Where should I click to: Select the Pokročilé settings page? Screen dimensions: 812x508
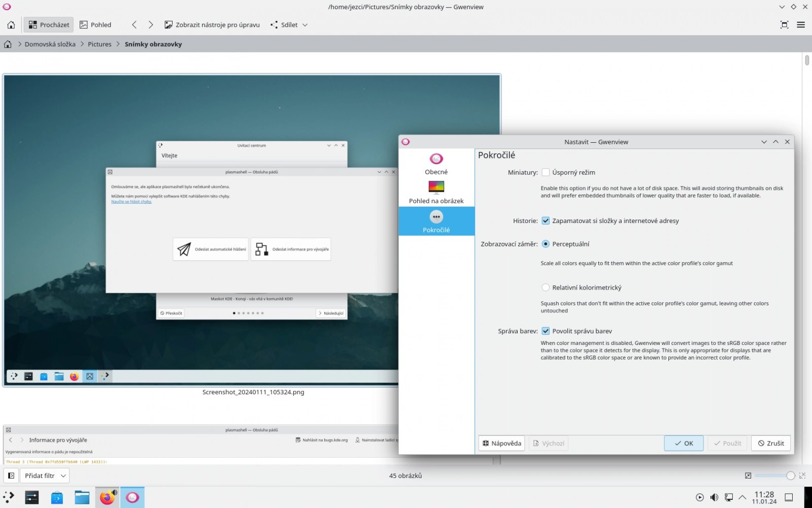pyautogui.click(x=436, y=221)
